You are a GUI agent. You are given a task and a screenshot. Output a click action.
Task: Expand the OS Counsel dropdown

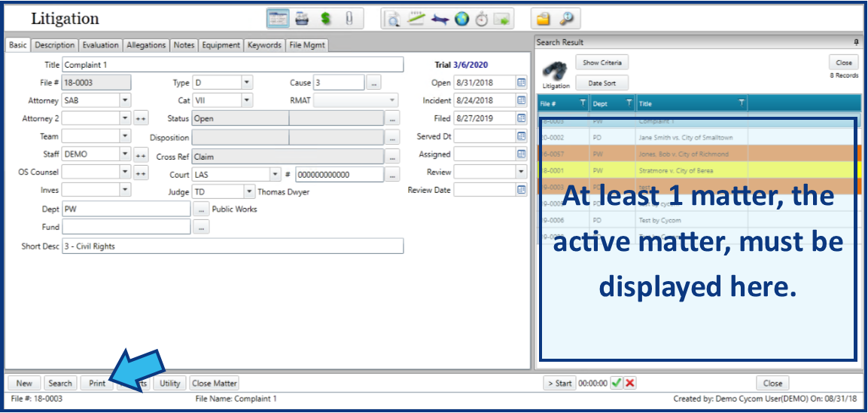[x=125, y=172]
